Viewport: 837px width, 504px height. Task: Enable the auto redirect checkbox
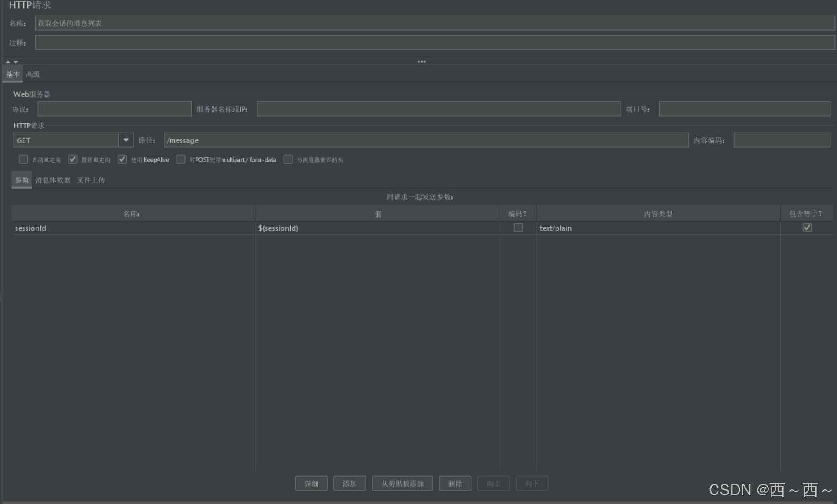(23, 159)
